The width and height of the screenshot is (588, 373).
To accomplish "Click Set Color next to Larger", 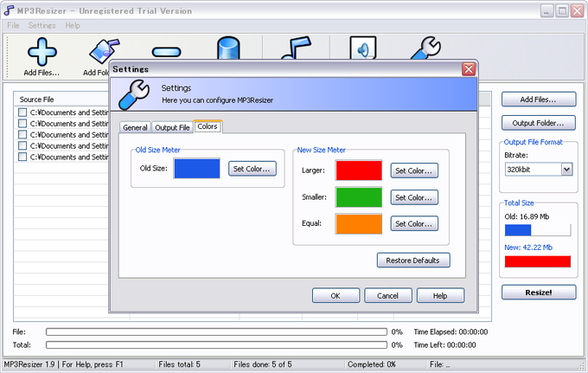I will point(414,170).
